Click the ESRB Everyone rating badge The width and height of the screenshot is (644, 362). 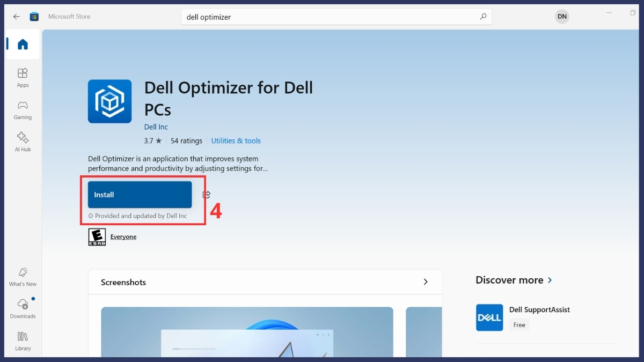click(97, 237)
